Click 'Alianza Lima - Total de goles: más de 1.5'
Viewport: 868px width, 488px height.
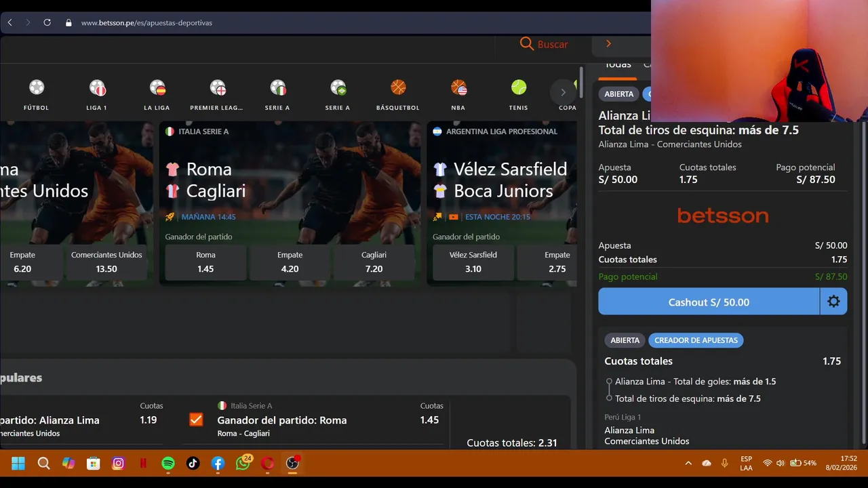tap(695, 382)
